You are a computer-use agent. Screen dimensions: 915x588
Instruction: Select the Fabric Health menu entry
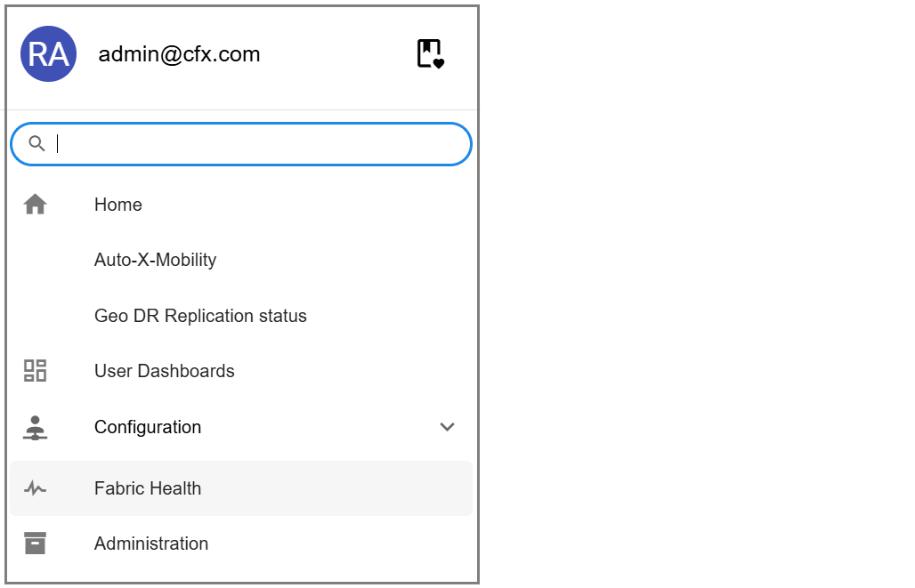(148, 488)
